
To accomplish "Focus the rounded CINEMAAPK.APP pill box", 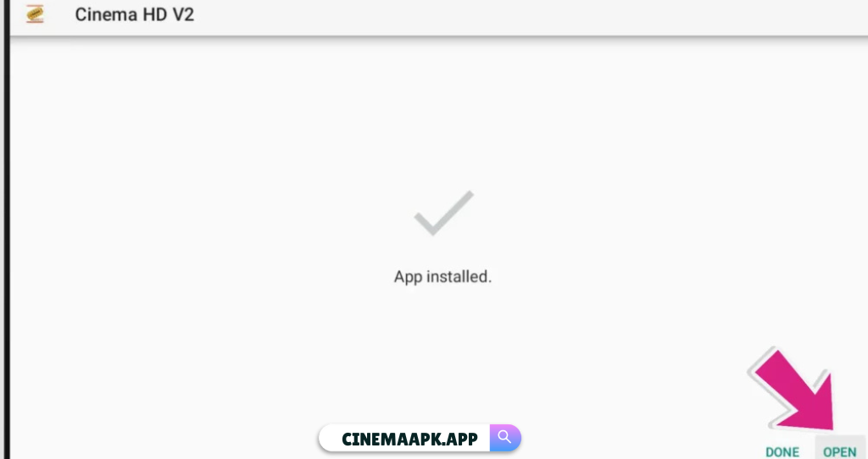I will 420,438.
